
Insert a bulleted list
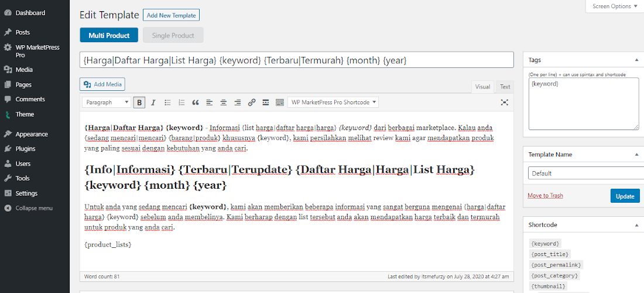point(167,103)
